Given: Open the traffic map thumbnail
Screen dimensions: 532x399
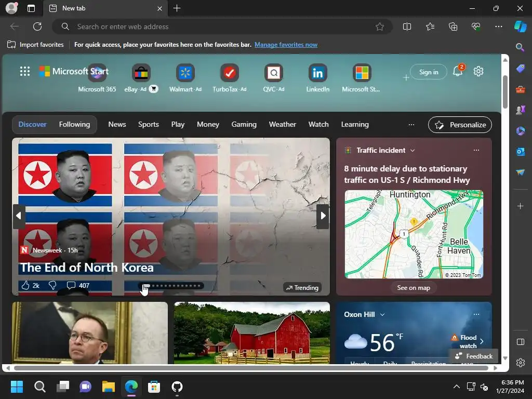Looking at the screenshot, I should [x=414, y=234].
